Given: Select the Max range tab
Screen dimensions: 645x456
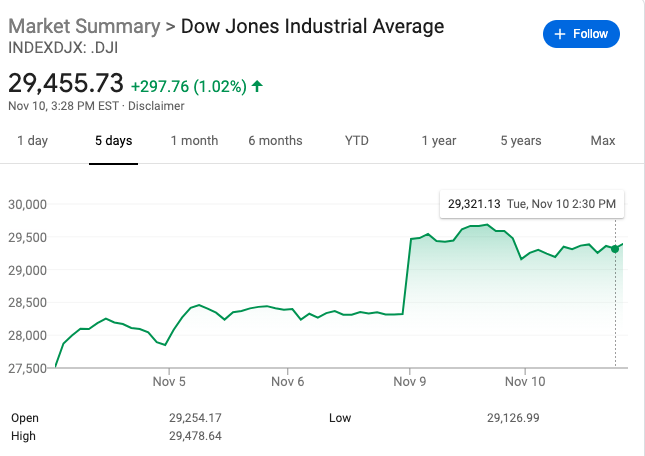Looking at the screenshot, I should [x=602, y=141].
